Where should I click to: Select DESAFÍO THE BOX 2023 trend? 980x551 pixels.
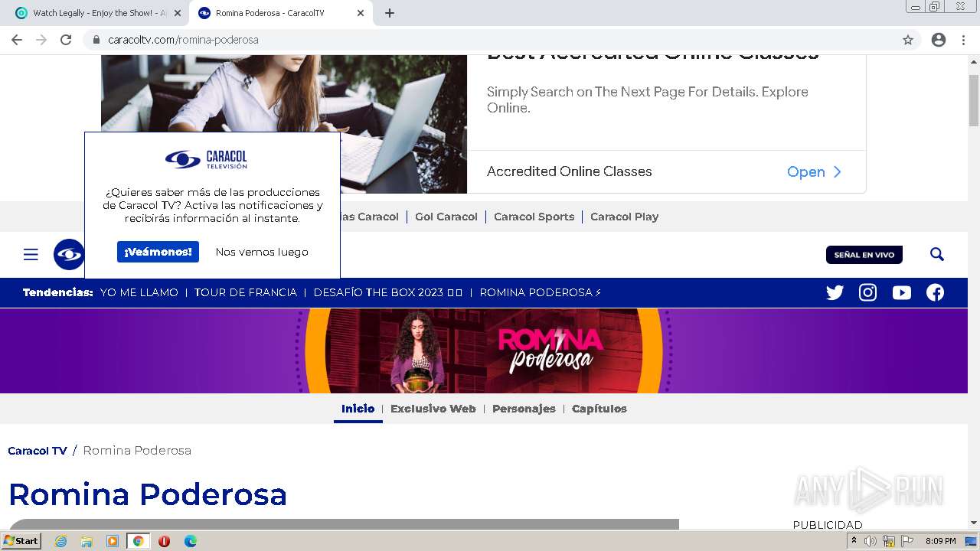[388, 292]
